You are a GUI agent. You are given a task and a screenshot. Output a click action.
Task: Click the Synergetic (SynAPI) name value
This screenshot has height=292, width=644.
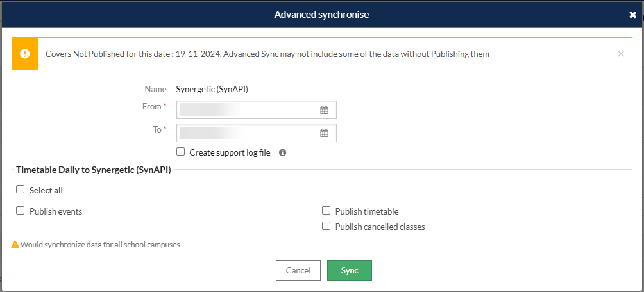coord(212,89)
